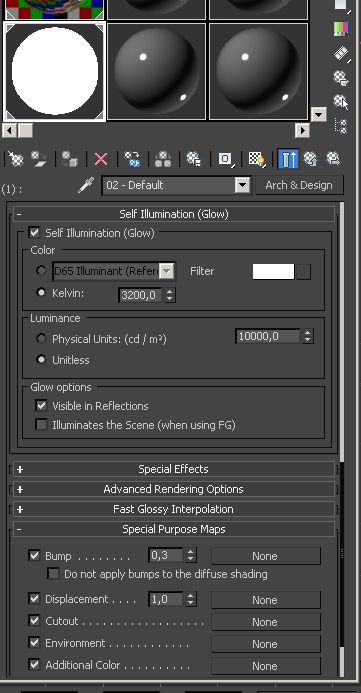Click the white Filter color swatch
Screen dimensions: 361x693
[273, 272]
